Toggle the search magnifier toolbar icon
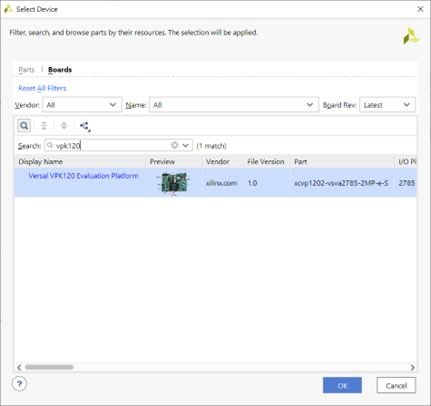The image size is (431, 406). [24, 126]
